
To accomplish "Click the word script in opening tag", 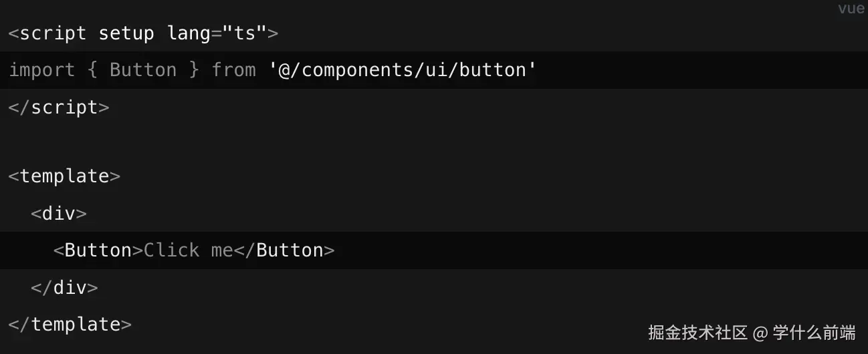I will pyautogui.click(x=53, y=33).
